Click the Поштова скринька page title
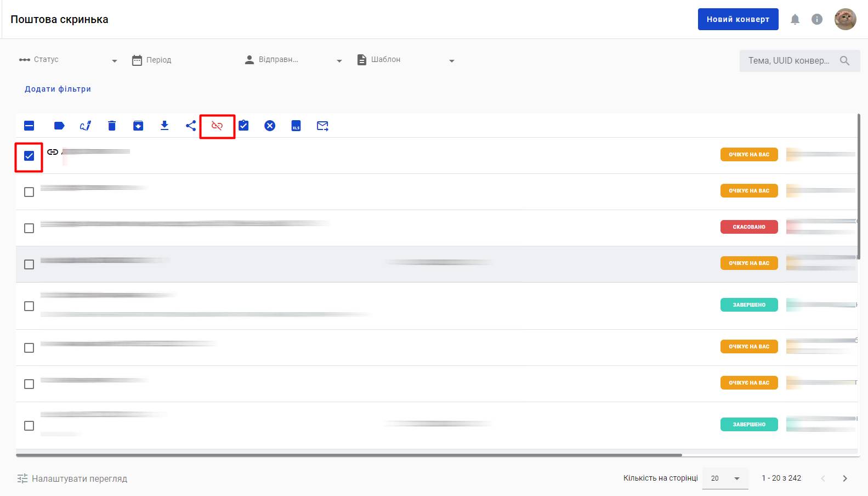Image resolution: width=868 pixels, height=496 pixels. pos(60,20)
